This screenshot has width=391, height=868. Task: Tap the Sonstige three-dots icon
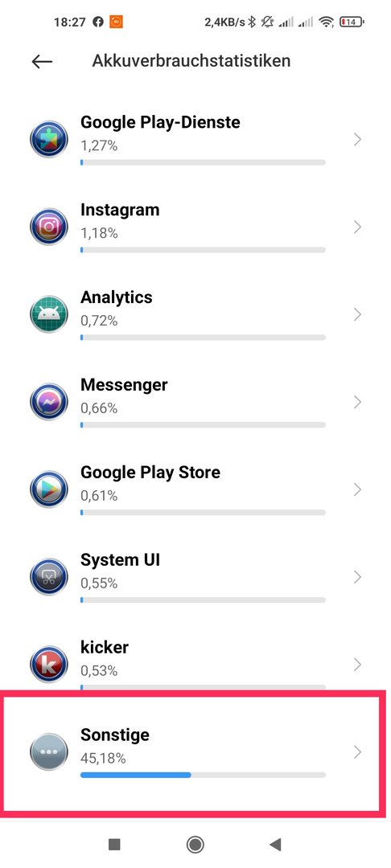coord(49,751)
